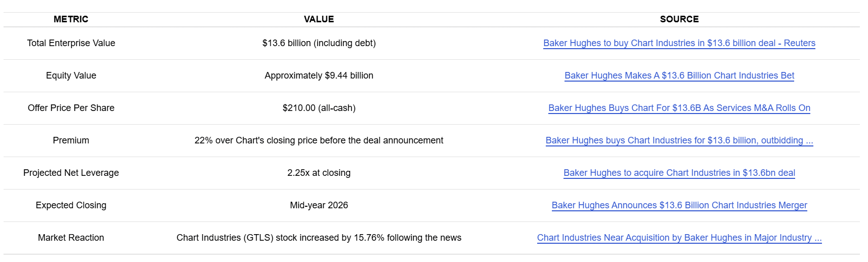Open 'Chart Industries Near Acquisition by Baker Hughes' link
Image resolution: width=868 pixels, height=262 pixels.
click(x=679, y=238)
